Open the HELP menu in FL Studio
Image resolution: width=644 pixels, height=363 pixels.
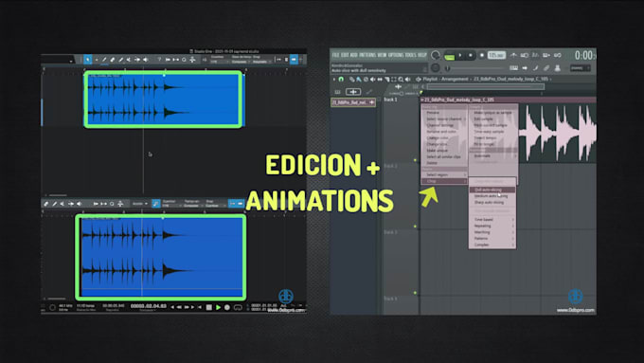click(x=422, y=55)
